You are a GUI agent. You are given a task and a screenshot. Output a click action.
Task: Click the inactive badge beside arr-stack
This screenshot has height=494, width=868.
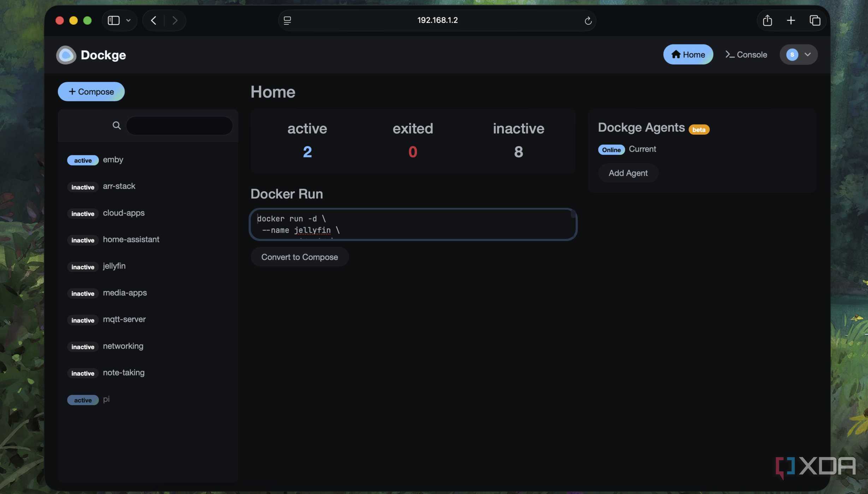pos(83,187)
